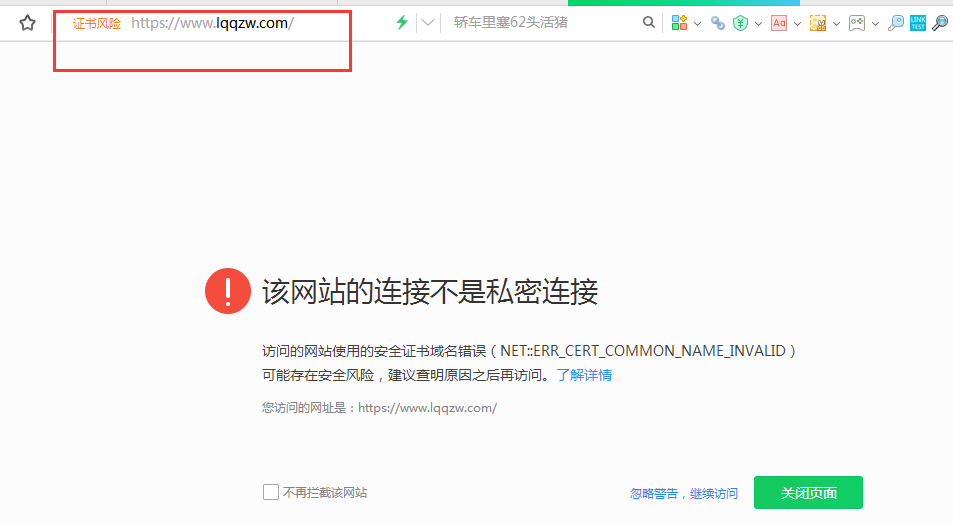
Task: Click the text 您访问的网址是：https://www.lqqzw.com/
Action: (x=379, y=408)
